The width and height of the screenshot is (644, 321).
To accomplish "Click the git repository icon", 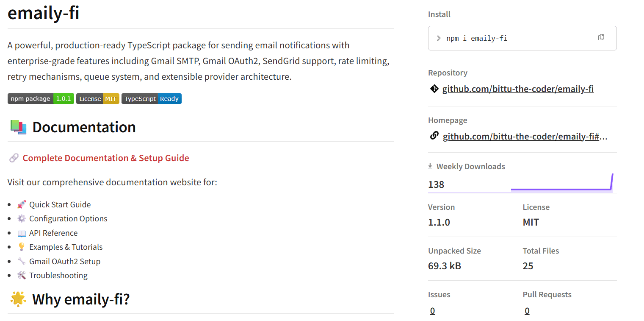I will (x=434, y=89).
